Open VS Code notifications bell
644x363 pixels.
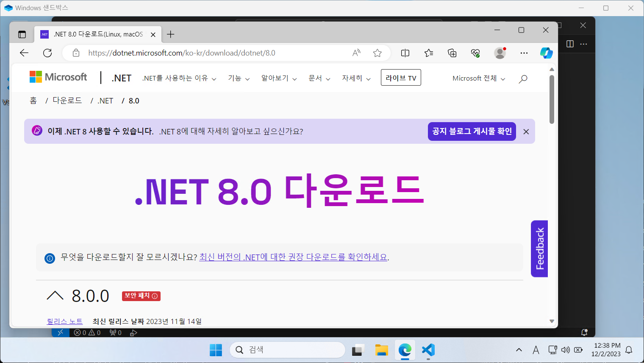584,332
